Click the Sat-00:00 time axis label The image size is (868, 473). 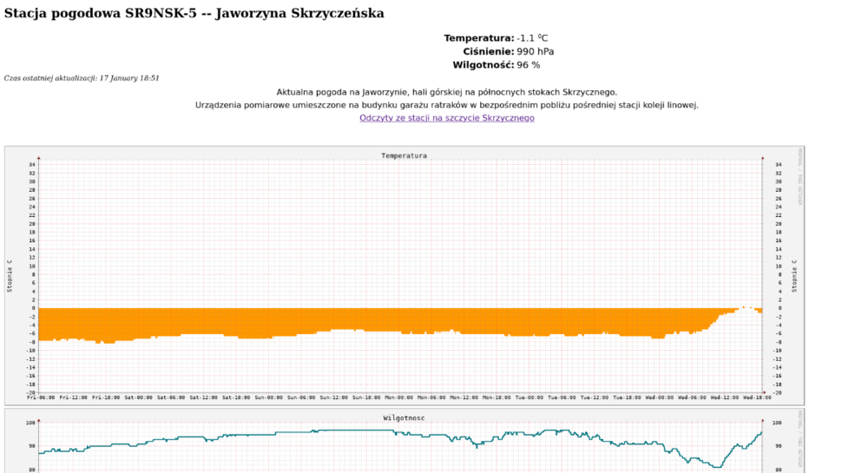point(138,397)
